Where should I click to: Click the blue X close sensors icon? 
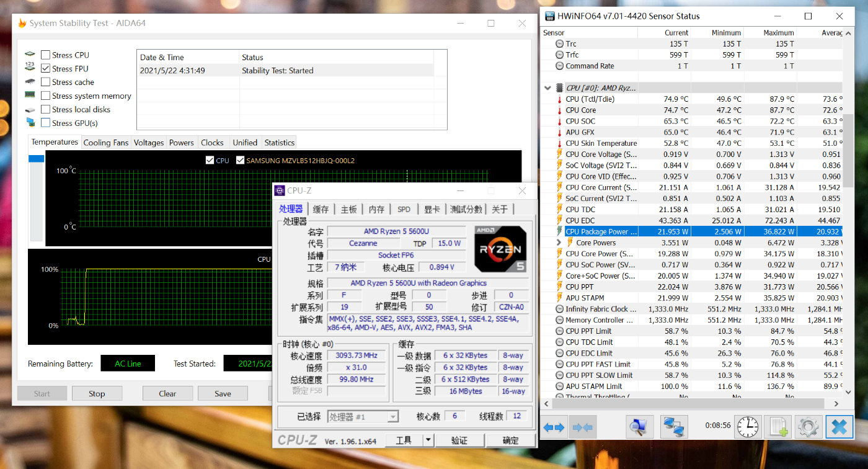[x=839, y=427]
